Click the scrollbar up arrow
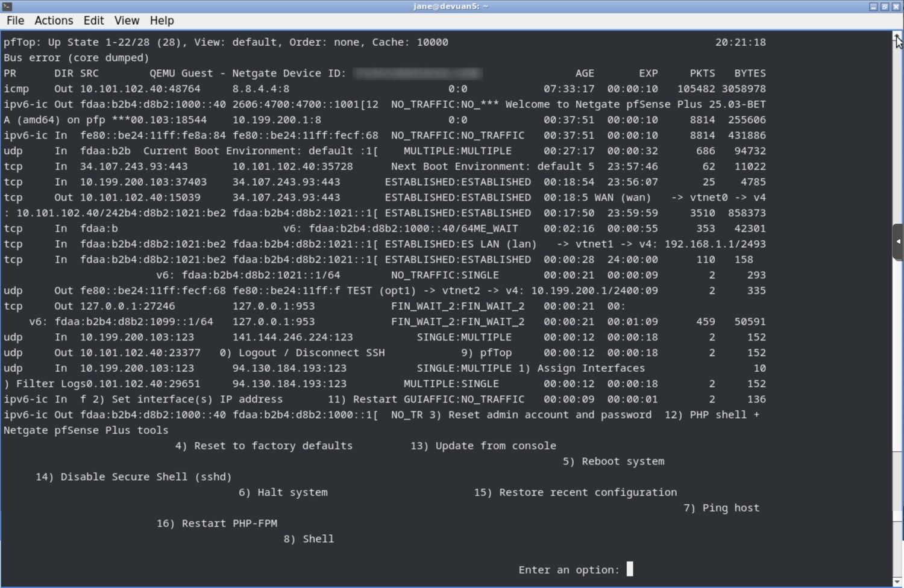The width and height of the screenshot is (904, 588). tap(897, 37)
